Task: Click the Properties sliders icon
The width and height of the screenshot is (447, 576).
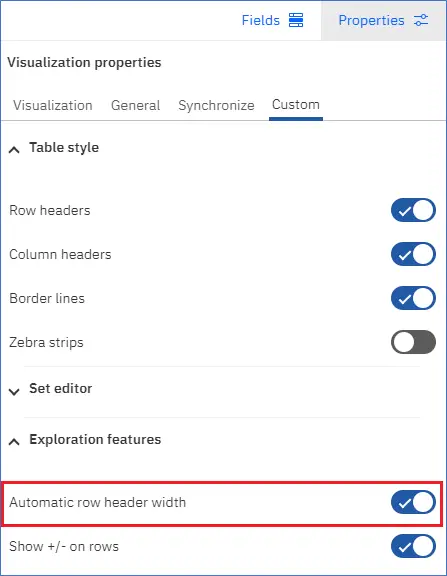Action: [x=421, y=20]
